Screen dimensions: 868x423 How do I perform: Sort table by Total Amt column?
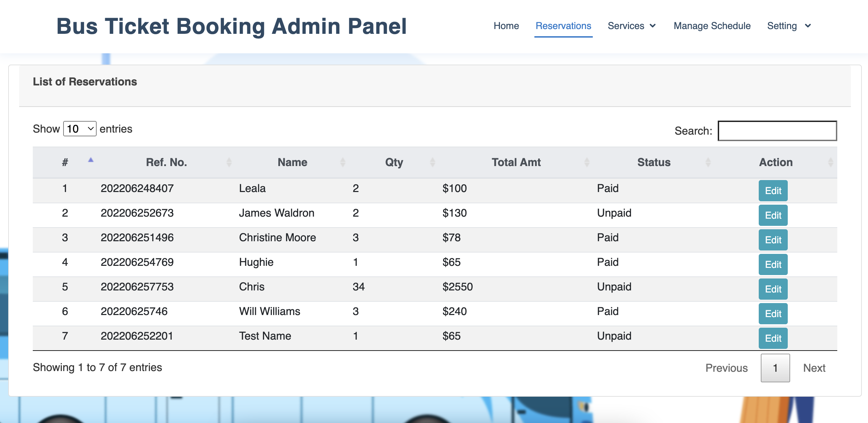516,162
